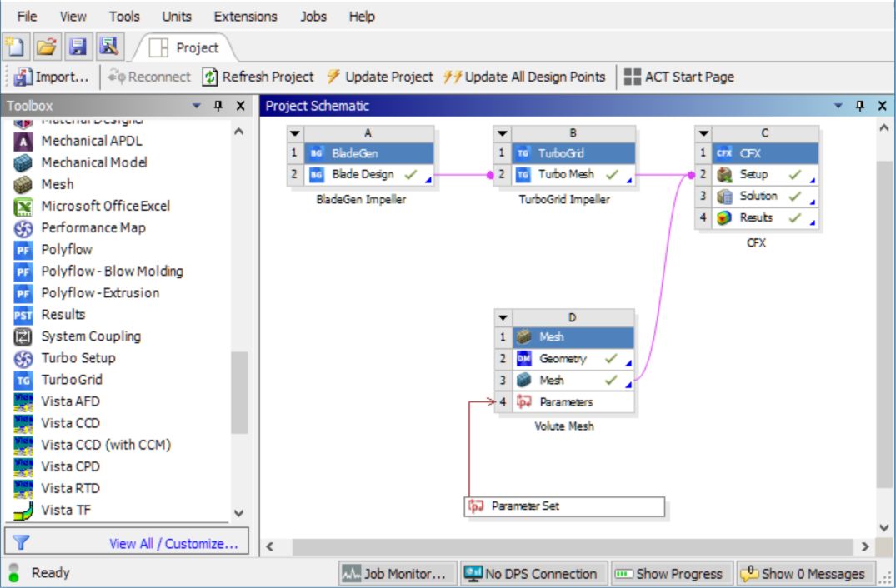Screen dimensions: 896x588
Task: Open the Extensions menu
Action: pos(245,17)
